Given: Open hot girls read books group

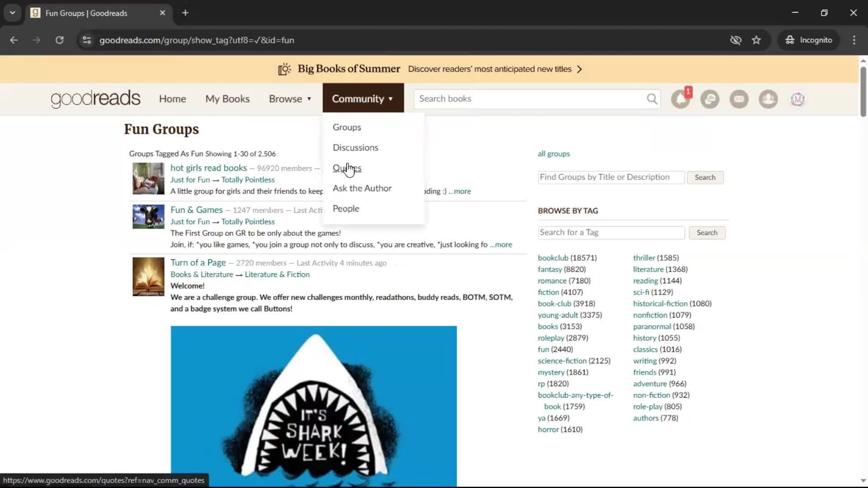Looking at the screenshot, I should click(208, 168).
